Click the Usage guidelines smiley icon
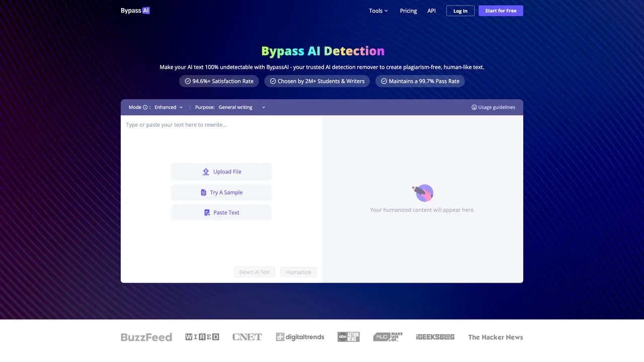Image resolution: width=644 pixels, height=362 pixels. click(x=474, y=107)
